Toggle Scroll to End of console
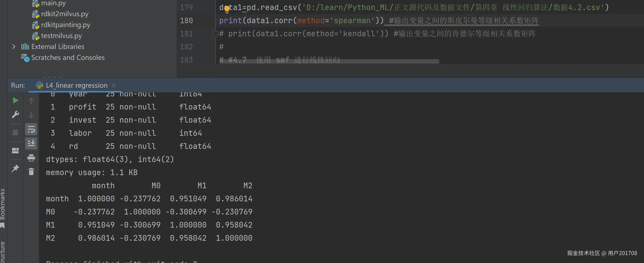Viewport: 644px width, 263px height. point(31,143)
